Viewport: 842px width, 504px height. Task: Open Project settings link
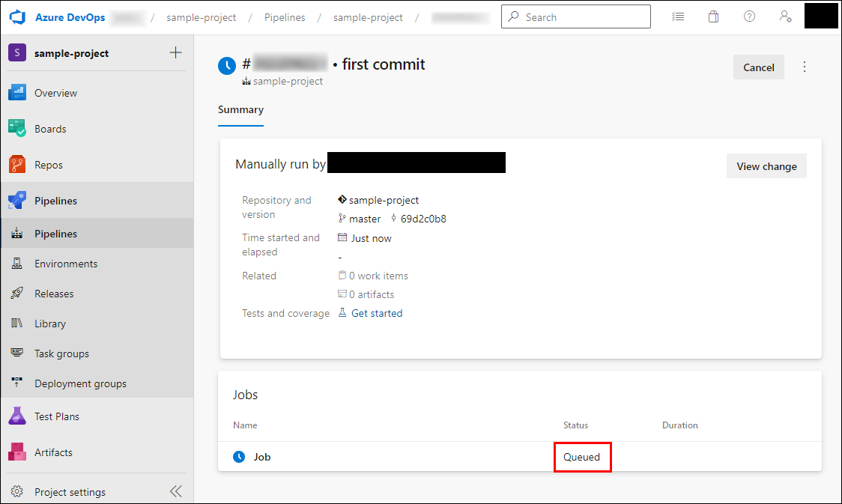[70, 492]
